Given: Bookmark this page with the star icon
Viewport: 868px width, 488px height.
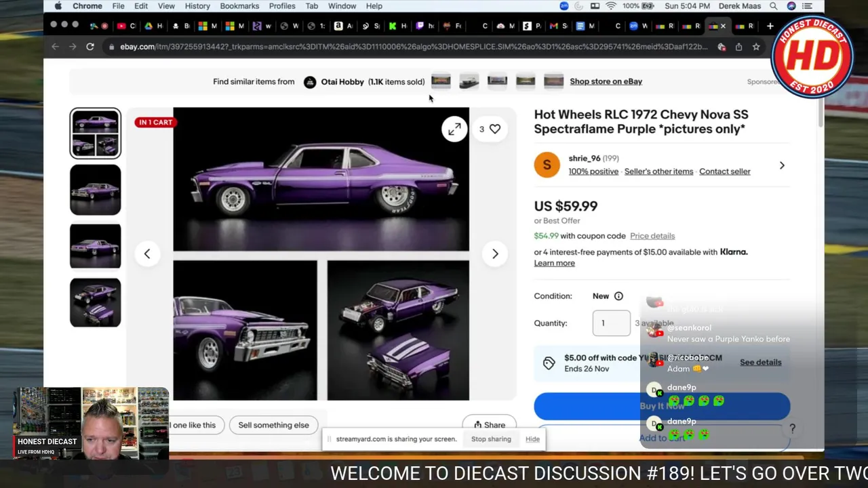Looking at the screenshot, I should point(756,47).
